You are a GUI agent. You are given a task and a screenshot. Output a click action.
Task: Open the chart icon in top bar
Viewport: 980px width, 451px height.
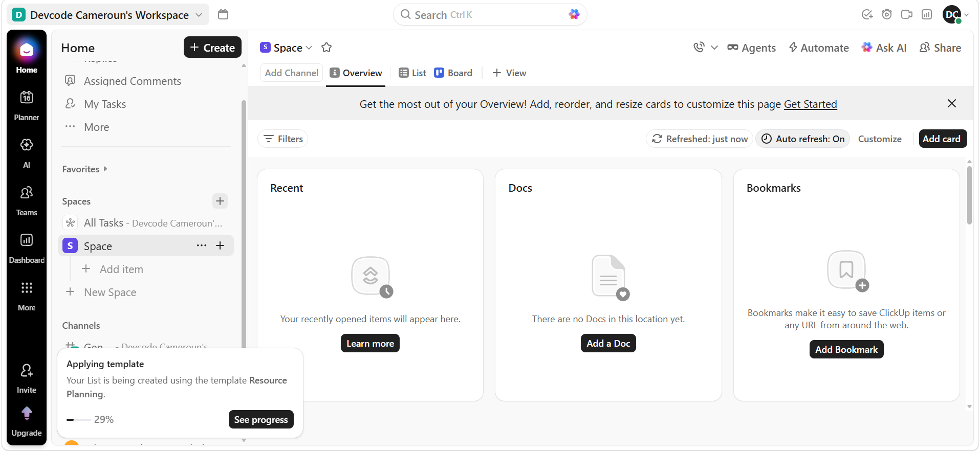click(927, 14)
